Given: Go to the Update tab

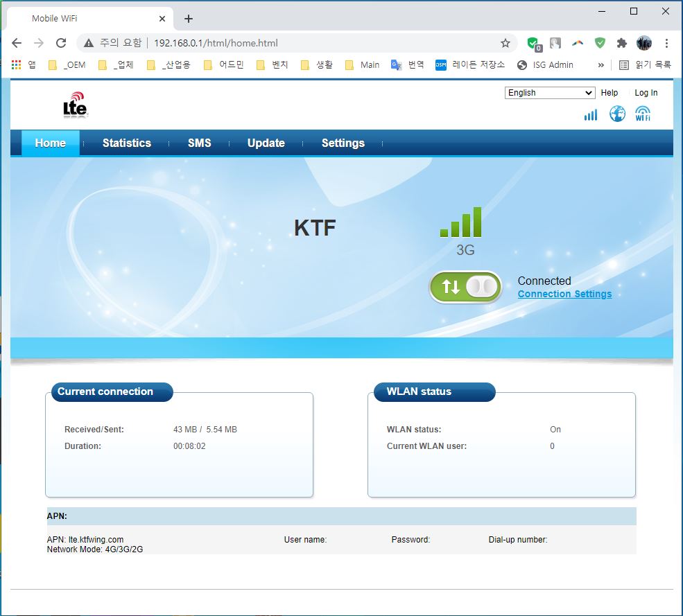Looking at the screenshot, I should pos(266,143).
